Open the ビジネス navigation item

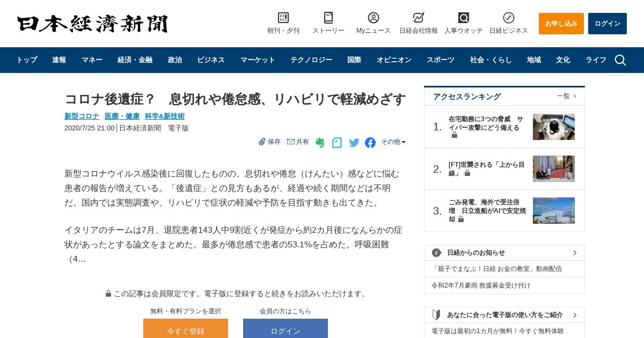[x=211, y=60]
